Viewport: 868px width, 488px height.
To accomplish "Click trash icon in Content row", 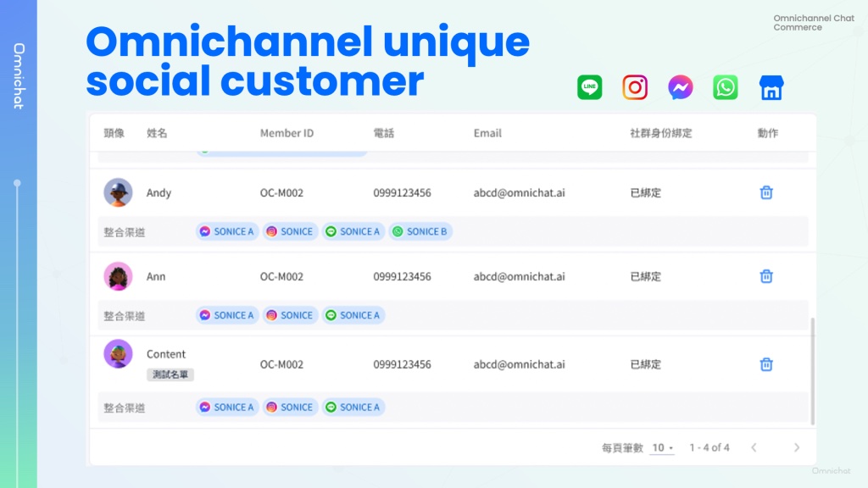I will [766, 364].
